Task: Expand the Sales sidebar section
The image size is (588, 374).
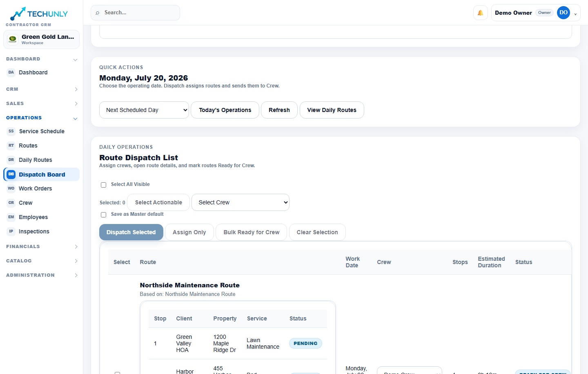Action: 76,103
